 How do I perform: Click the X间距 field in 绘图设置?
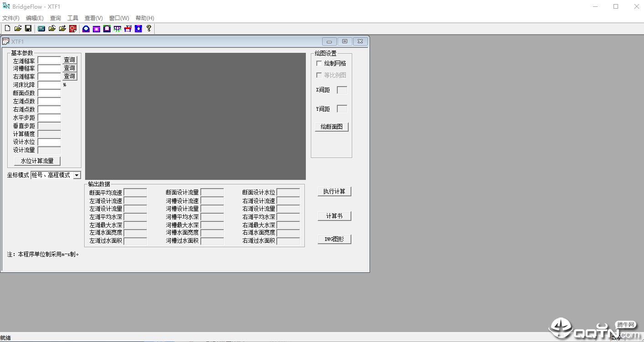342,90
